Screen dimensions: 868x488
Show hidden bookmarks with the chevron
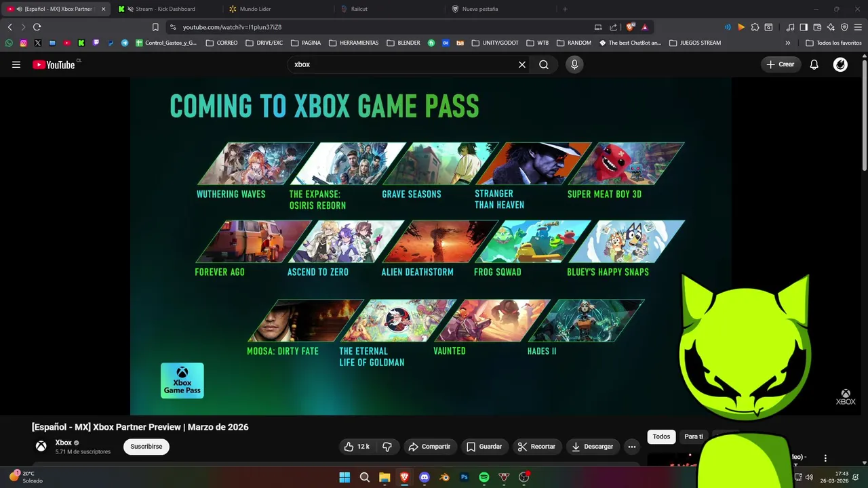coord(787,43)
